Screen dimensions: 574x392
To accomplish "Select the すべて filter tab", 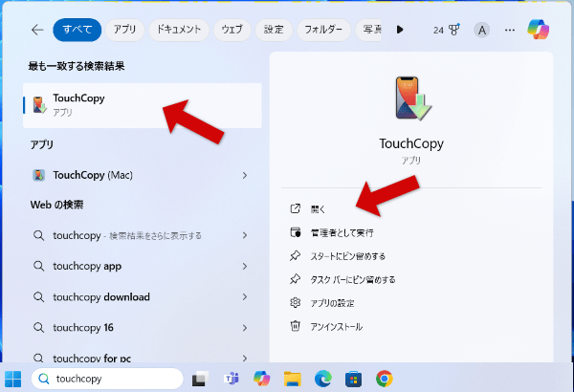I will [x=77, y=30].
